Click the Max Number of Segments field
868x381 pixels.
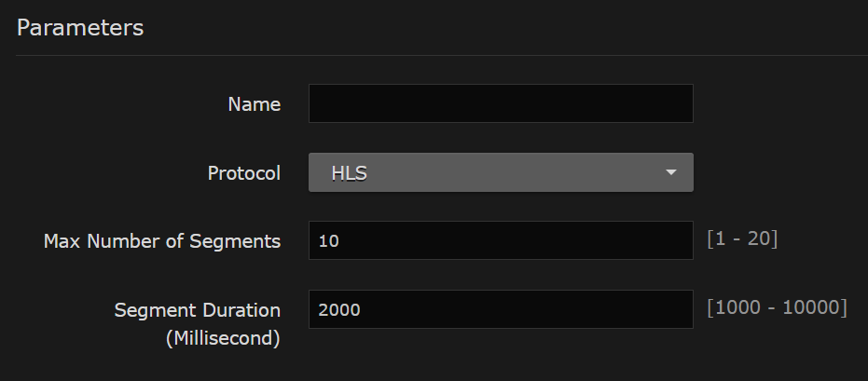(x=501, y=240)
